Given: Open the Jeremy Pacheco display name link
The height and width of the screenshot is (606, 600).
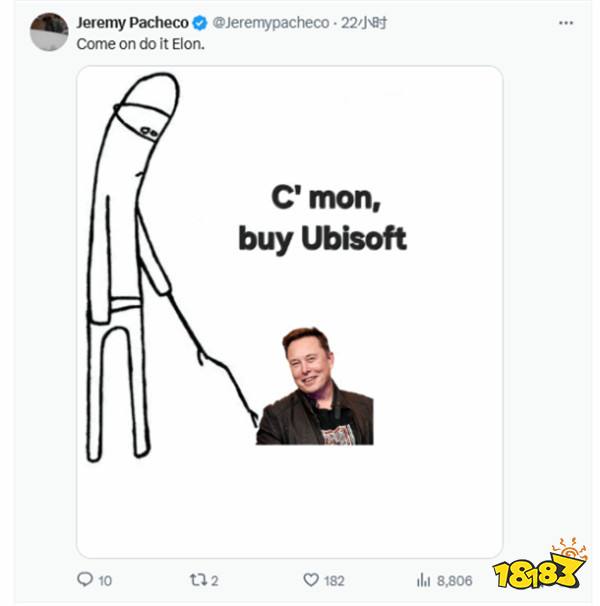Looking at the screenshot, I should tap(132, 23).
